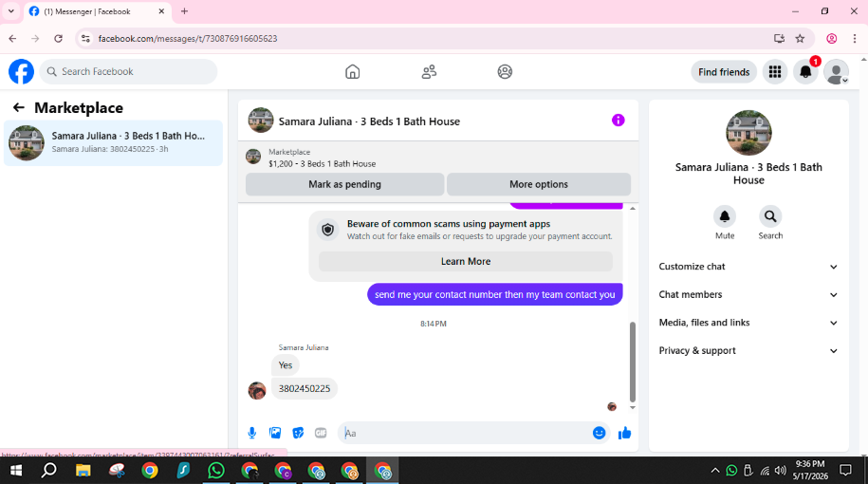Open the Windows notification center
This screenshot has width=868, height=484.
[845, 471]
